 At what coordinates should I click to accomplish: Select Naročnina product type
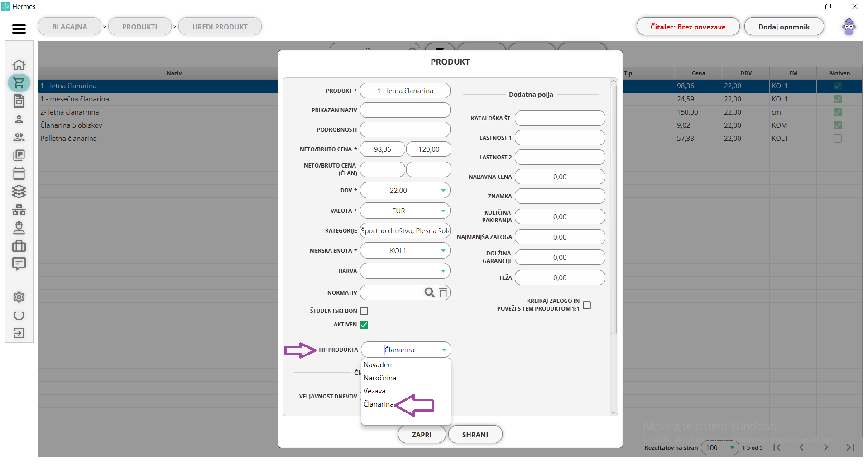tap(406, 378)
